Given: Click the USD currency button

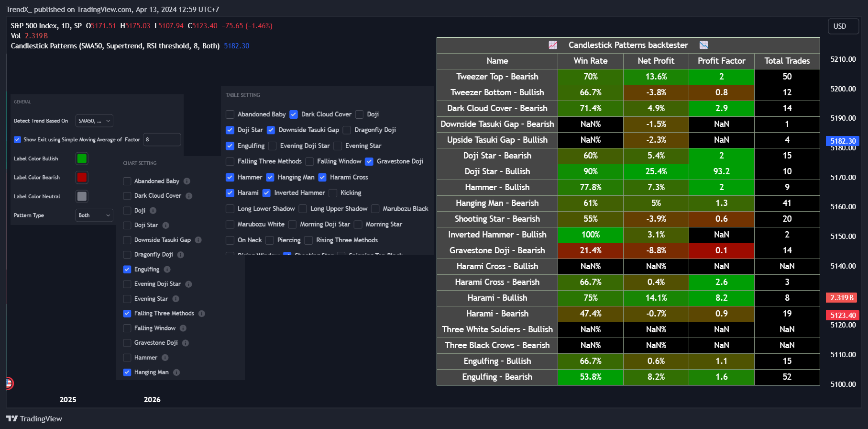Looking at the screenshot, I should [843, 26].
